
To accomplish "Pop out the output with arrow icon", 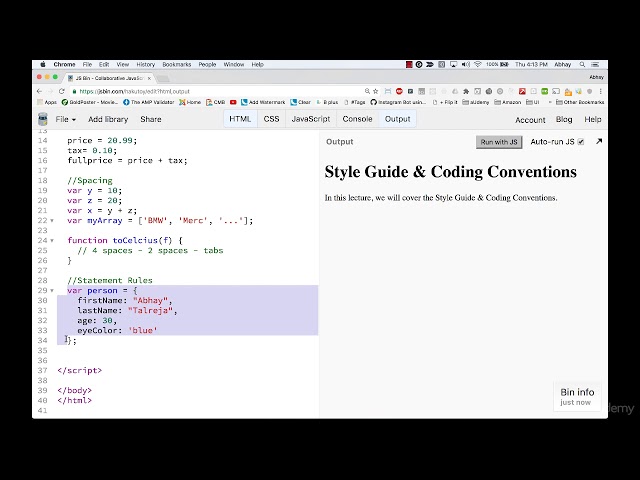I will [599, 142].
